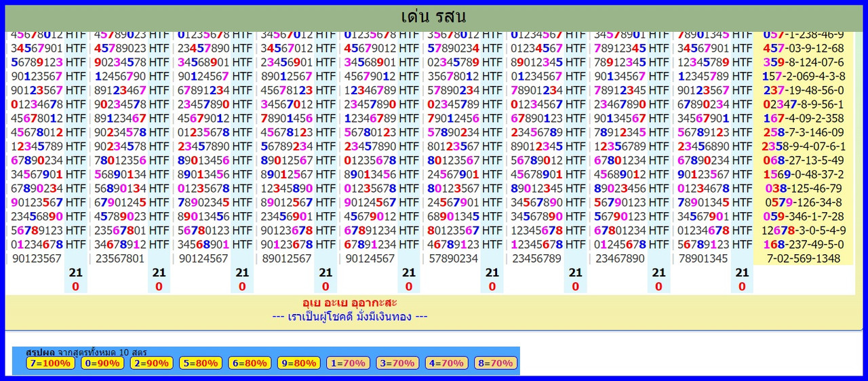The image size is (868, 381).
Task: Select the combined result 1569-0-48-37-2
Action: (804, 174)
